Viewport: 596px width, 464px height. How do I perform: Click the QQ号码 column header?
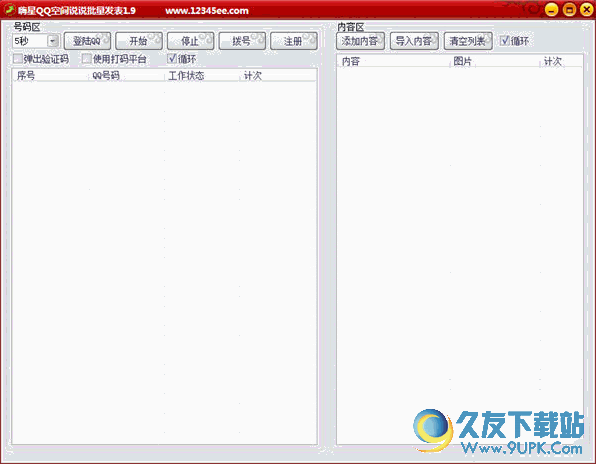click(x=127, y=76)
